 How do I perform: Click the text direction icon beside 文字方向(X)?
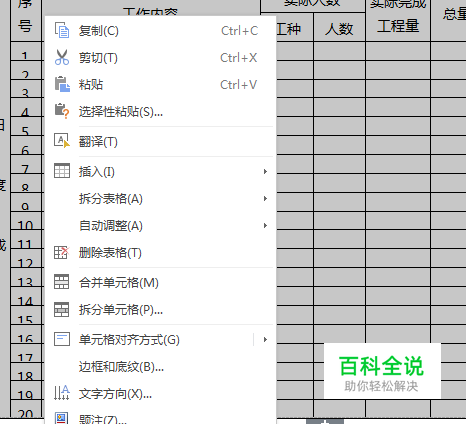point(62,393)
